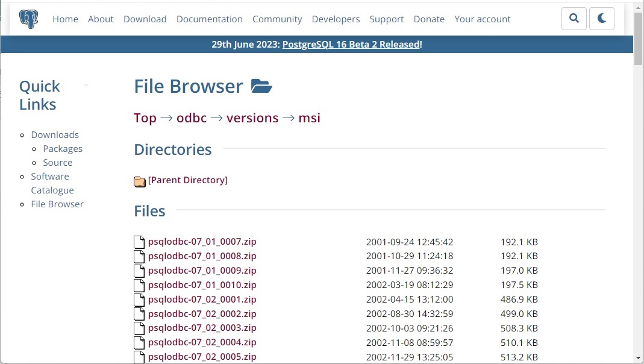
Task: Click the scrollbar down arrow
Action: [638, 358]
